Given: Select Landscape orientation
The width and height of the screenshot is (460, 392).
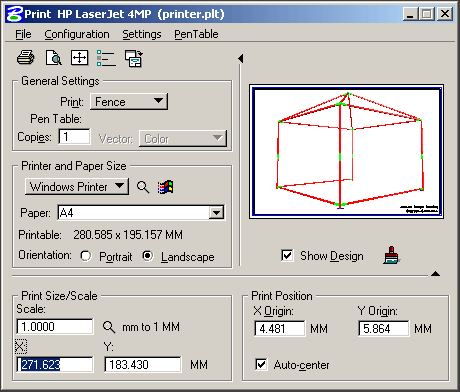Looking at the screenshot, I should [147, 256].
